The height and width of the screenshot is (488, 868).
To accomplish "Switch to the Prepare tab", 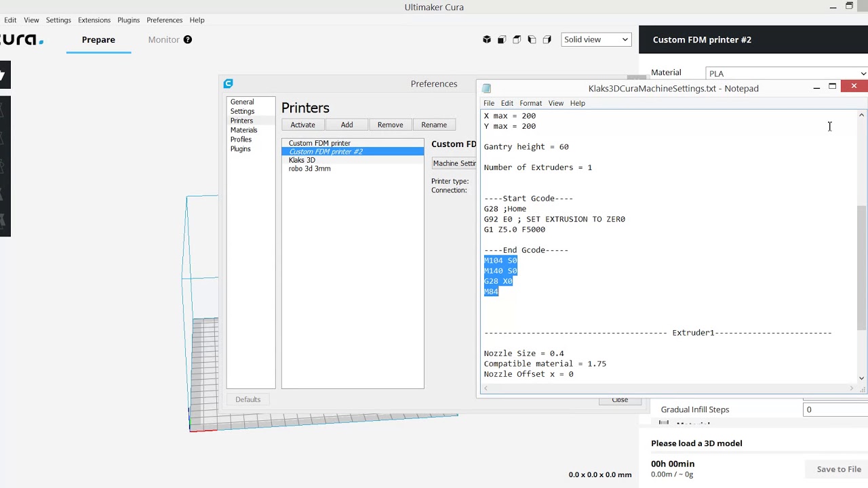I will pyautogui.click(x=98, y=39).
